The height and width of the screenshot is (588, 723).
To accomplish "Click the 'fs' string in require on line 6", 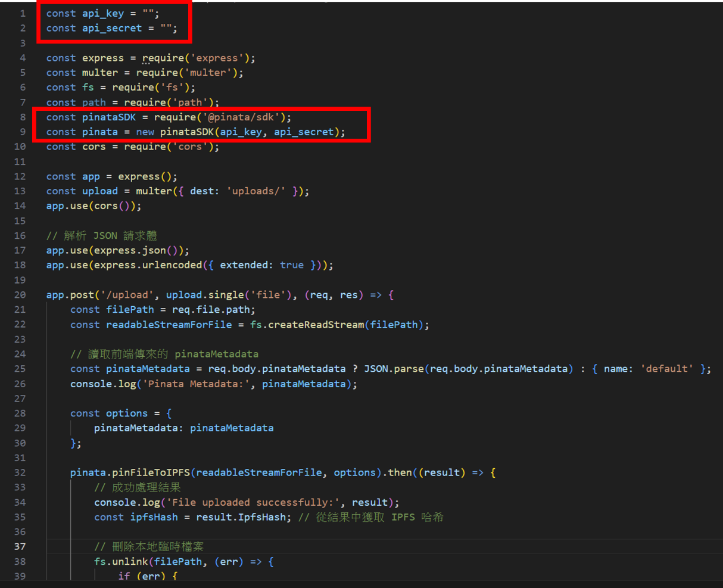I will tap(172, 87).
